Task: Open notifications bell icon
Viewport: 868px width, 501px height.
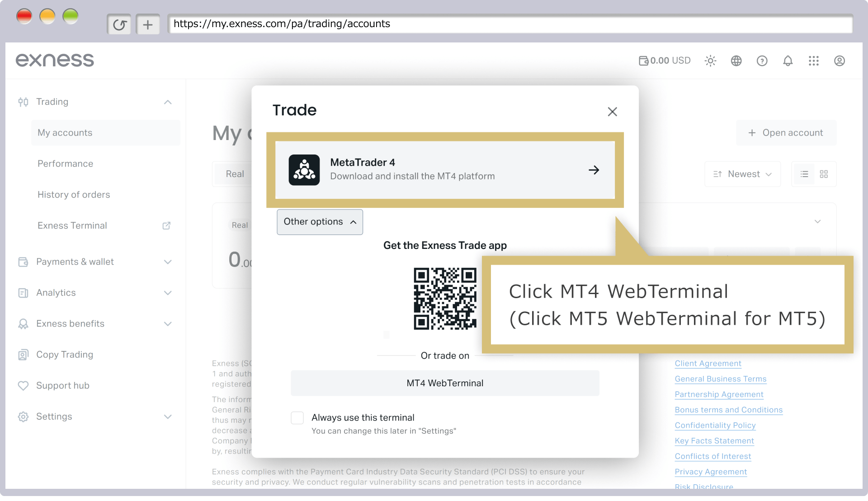Action: point(788,61)
